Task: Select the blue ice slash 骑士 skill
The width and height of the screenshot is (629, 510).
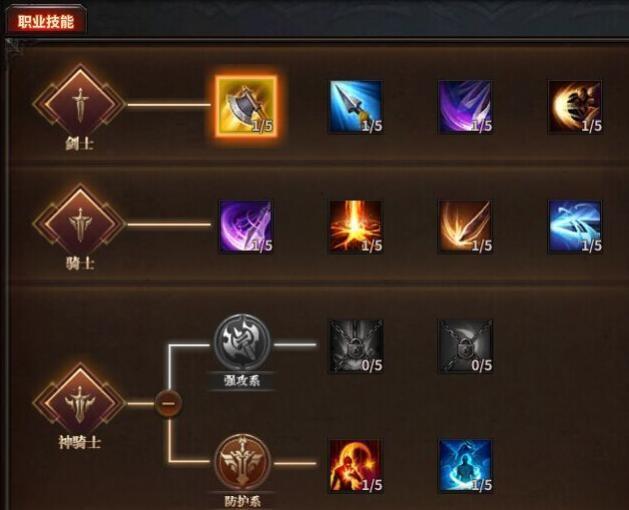Action: [575, 227]
